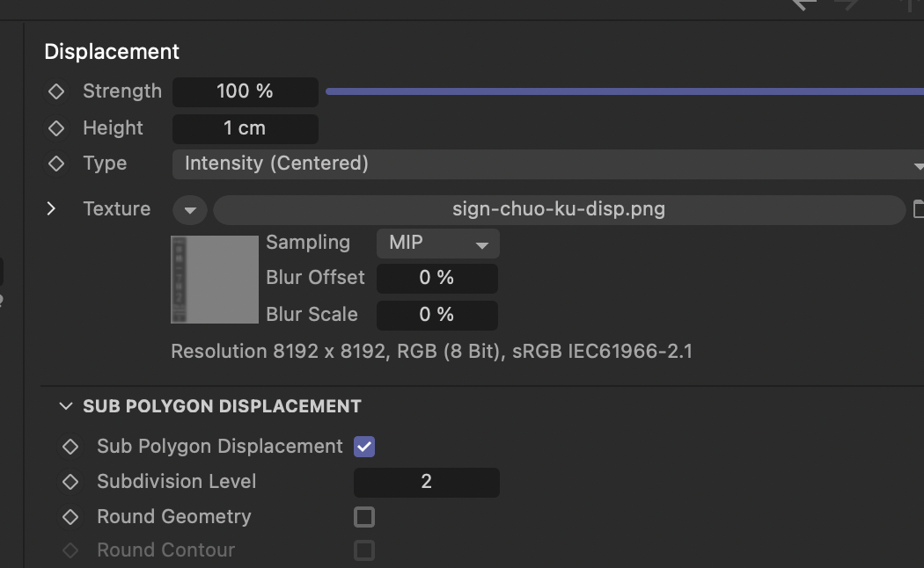Enable the Round Geometry checkbox
This screenshot has width=924, height=568.
[x=364, y=517]
